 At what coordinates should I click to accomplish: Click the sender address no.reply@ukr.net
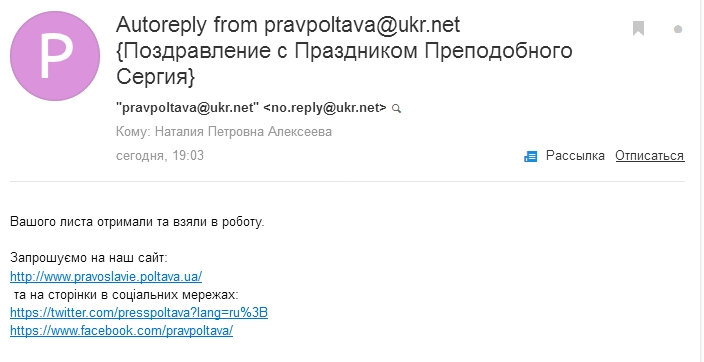[x=325, y=108]
